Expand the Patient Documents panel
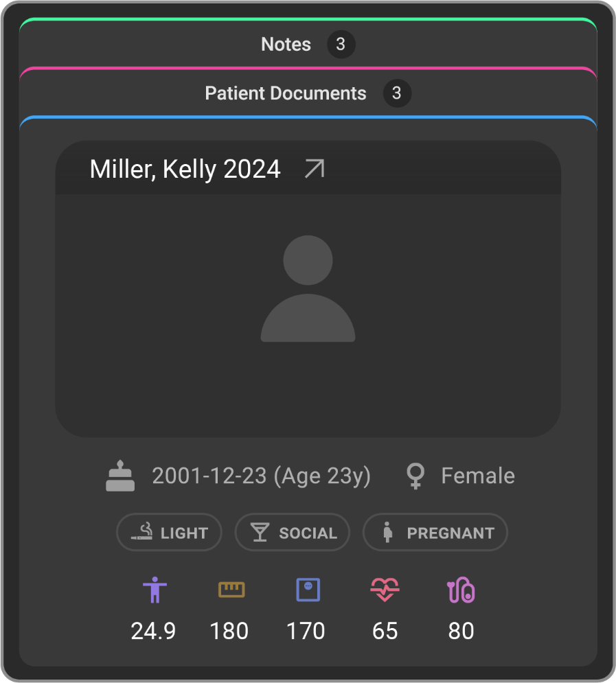Image resolution: width=616 pixels, height=683 pixels. coord(286,93)
